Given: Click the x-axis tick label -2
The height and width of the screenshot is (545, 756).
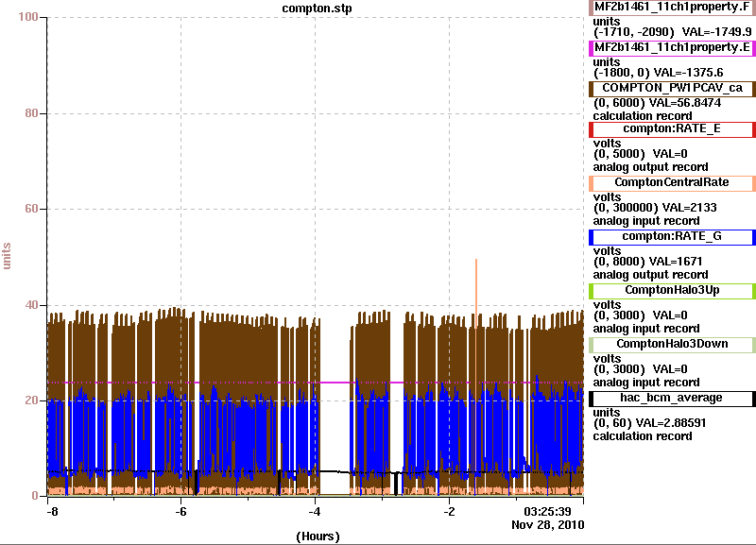Looking at the screenshot, I should (449, 512).
